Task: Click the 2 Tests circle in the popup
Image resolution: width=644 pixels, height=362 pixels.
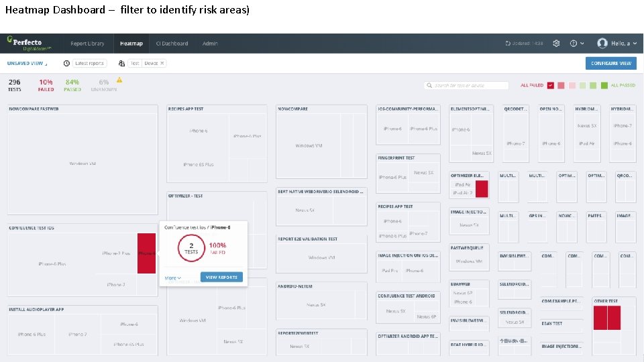Action: (x=191, y=248)
